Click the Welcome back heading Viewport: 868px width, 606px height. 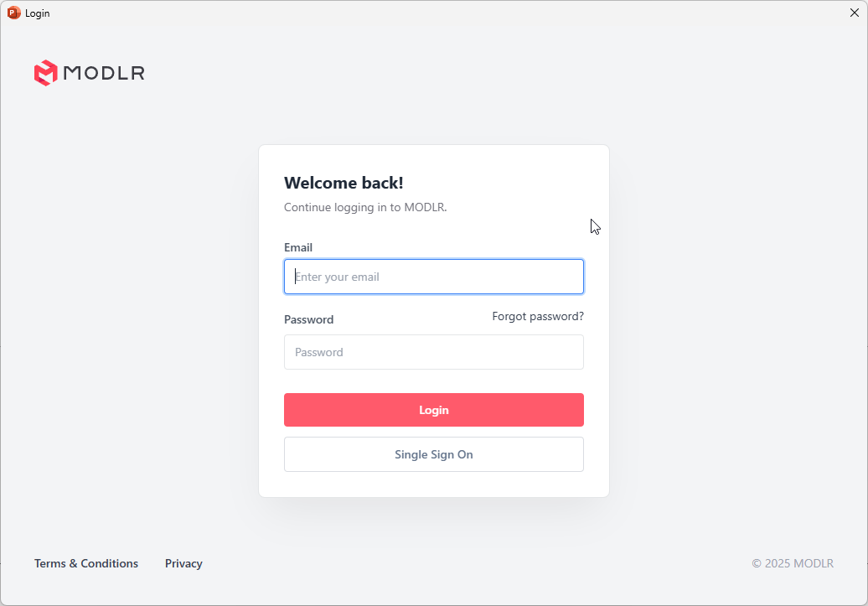point(344,183)
